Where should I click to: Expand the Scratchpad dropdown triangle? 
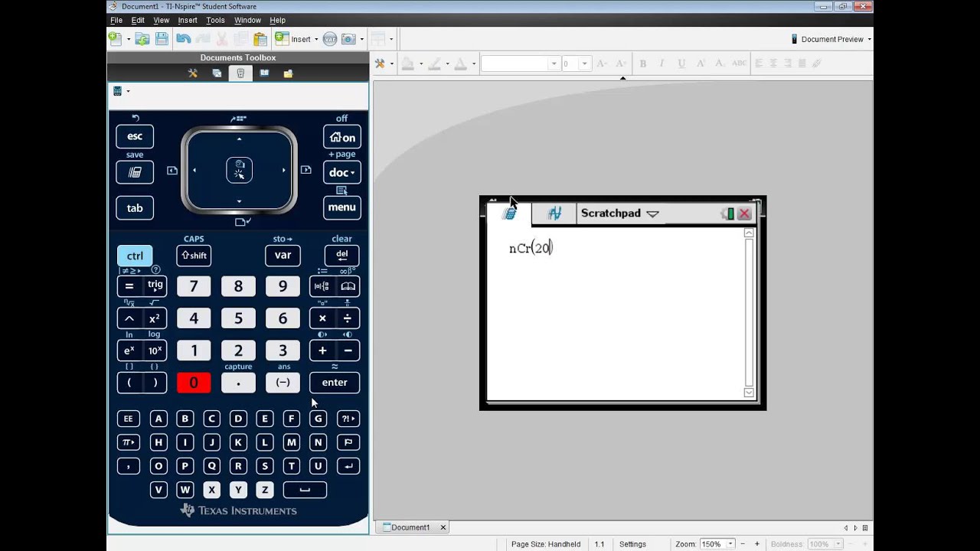[652, 214]
